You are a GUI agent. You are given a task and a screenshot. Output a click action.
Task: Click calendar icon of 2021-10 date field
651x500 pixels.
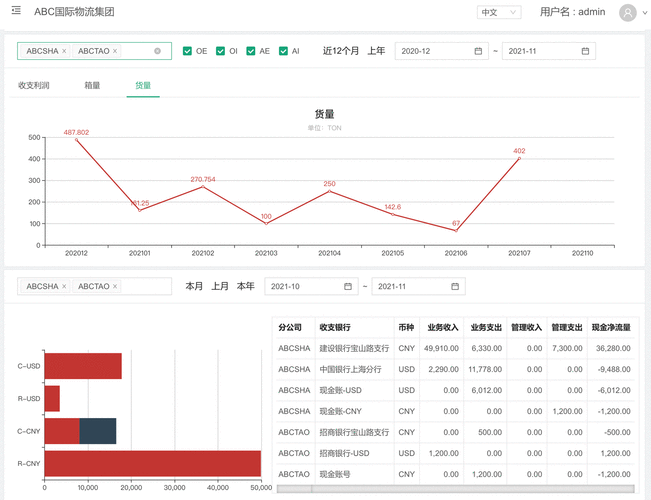tap(348, 287)
